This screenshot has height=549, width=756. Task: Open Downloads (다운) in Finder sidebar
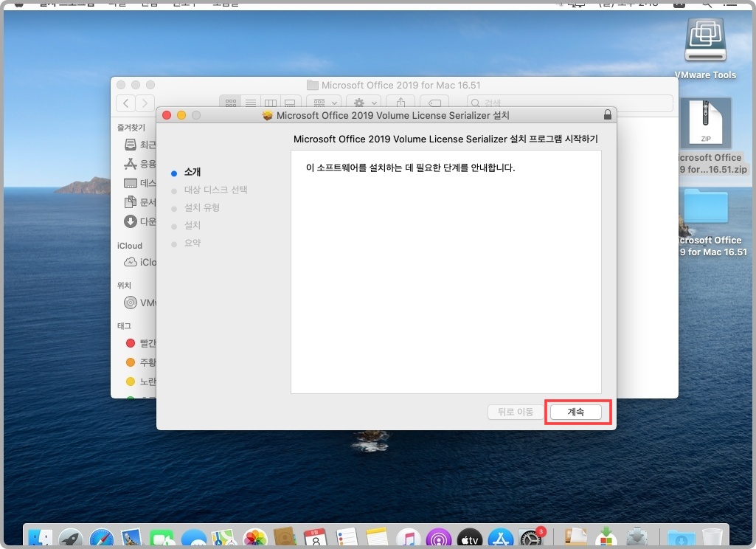point(140,221)
